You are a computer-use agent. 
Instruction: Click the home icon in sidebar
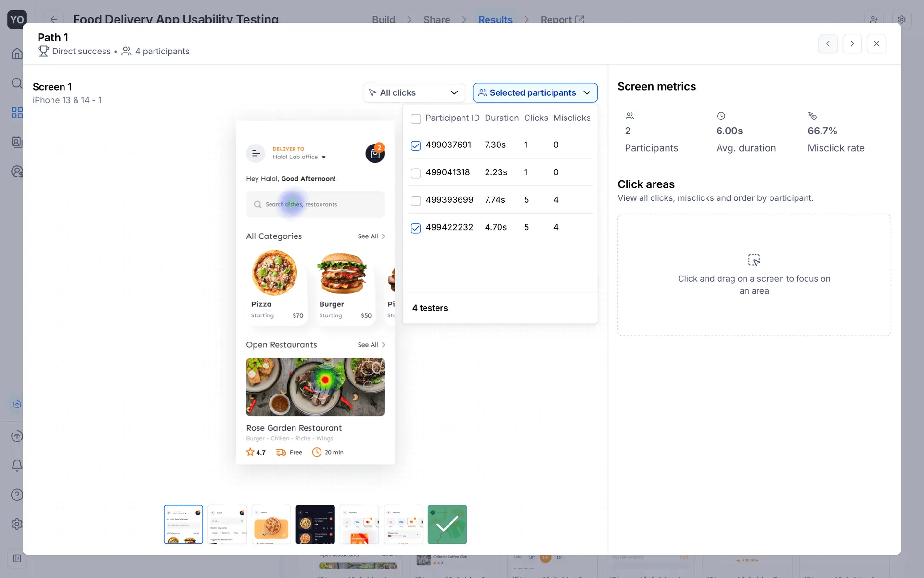pyautogui.click(x=17, y=53)
